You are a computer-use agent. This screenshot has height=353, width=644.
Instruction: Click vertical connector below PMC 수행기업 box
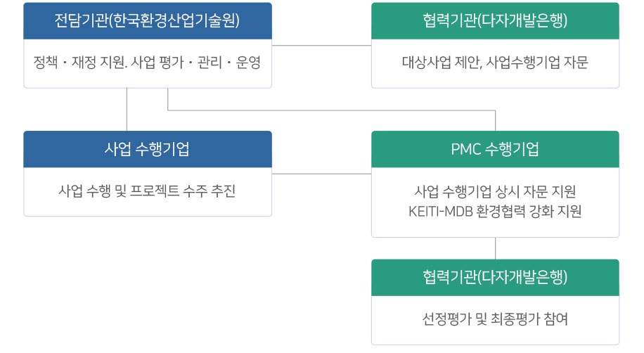[x=496, y=248]
